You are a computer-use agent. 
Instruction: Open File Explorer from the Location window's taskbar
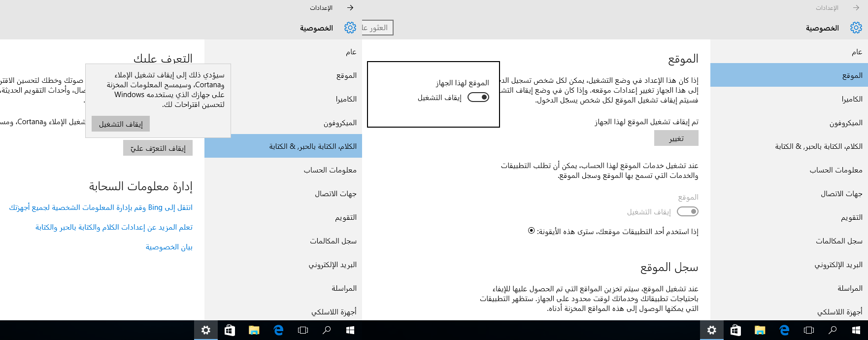760,330
